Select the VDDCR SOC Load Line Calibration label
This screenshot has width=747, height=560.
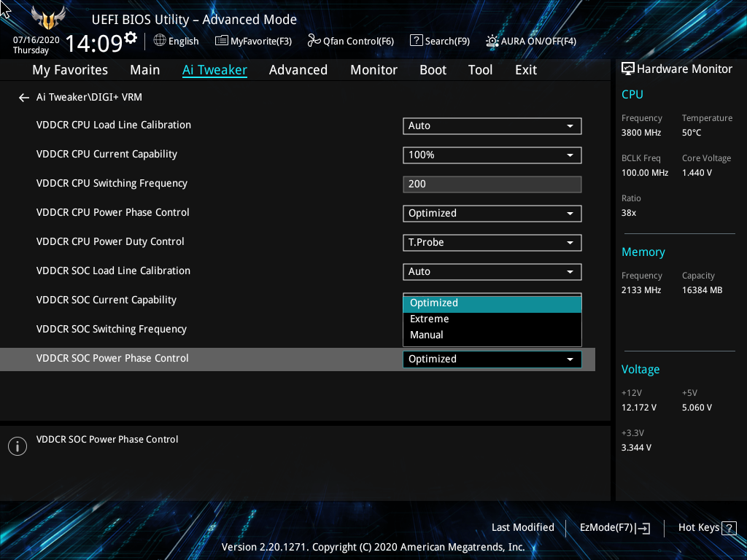[x=113, y=271]
